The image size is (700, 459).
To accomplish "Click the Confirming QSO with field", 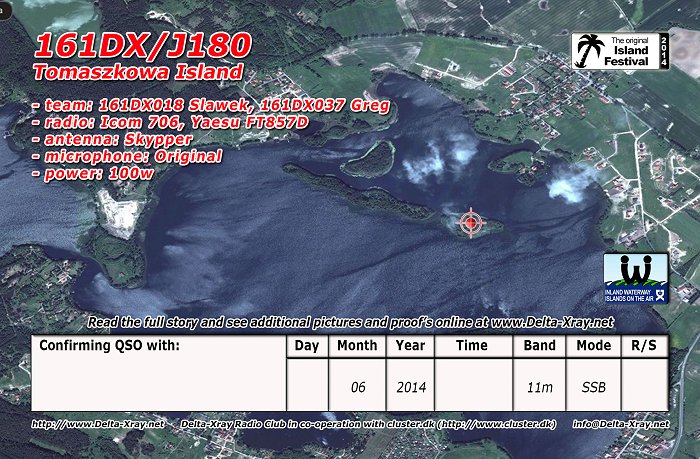I will point(158,373).
